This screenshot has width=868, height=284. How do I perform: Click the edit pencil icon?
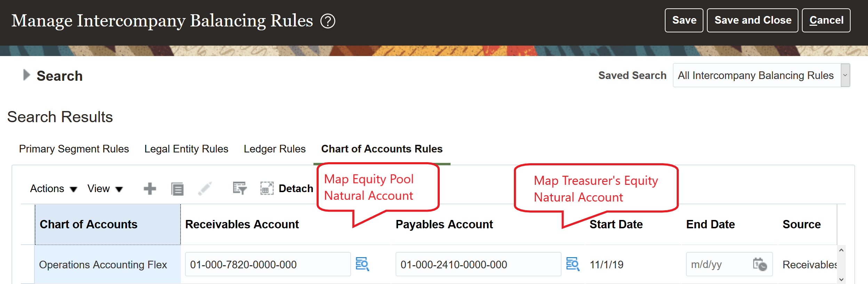[x=205, y=189]
